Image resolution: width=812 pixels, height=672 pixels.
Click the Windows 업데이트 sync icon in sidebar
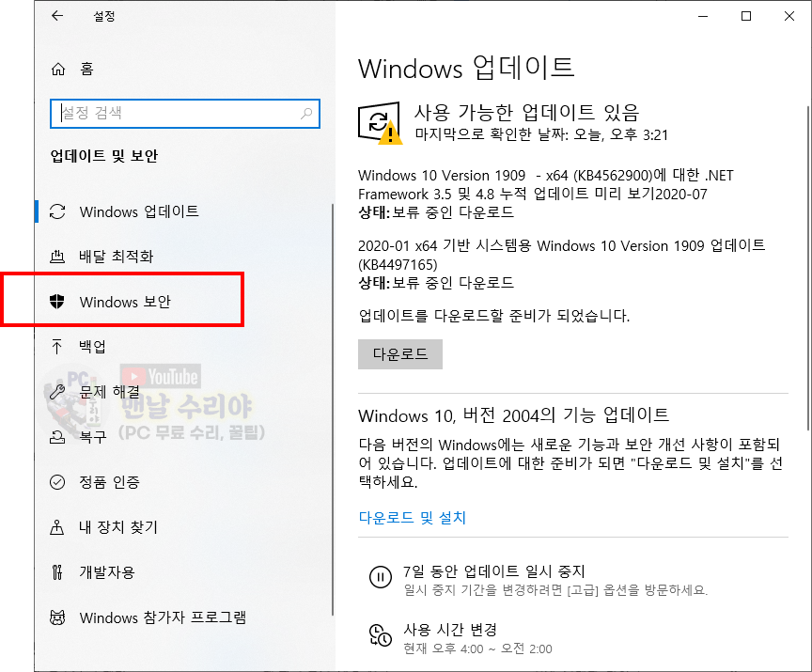pyautogui.click(x=57, y=211)
